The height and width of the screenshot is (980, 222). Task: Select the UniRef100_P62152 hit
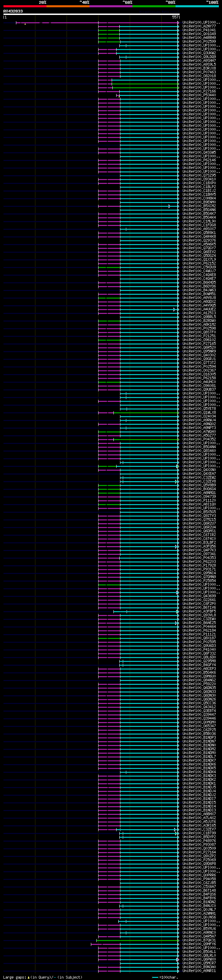click(199, 263)
